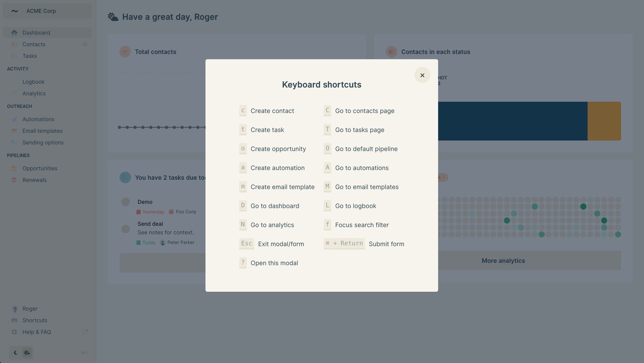Click the dark mode toggle icon
The height and width of the screenshot is (363, 644).
point(15,352)
